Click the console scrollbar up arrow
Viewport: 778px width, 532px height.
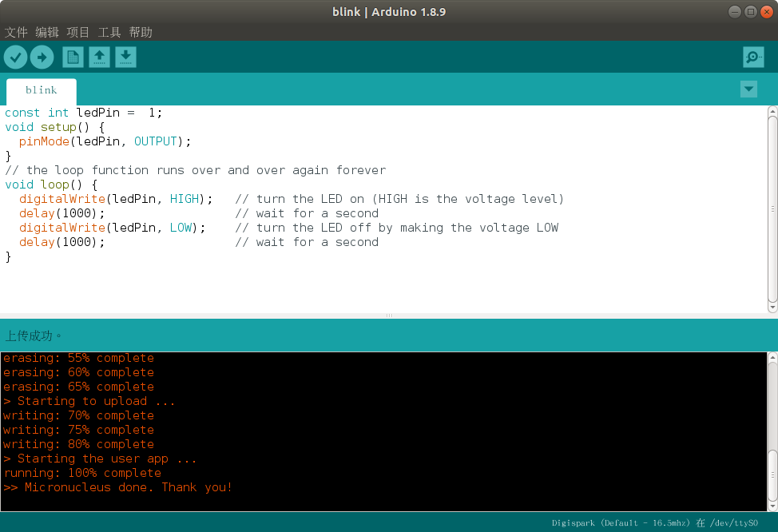click(772, 357)
